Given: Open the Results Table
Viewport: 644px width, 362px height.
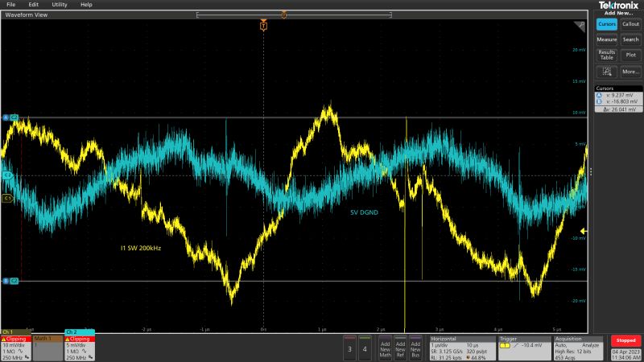Looking at the screenshot, I should click(607, 55).
